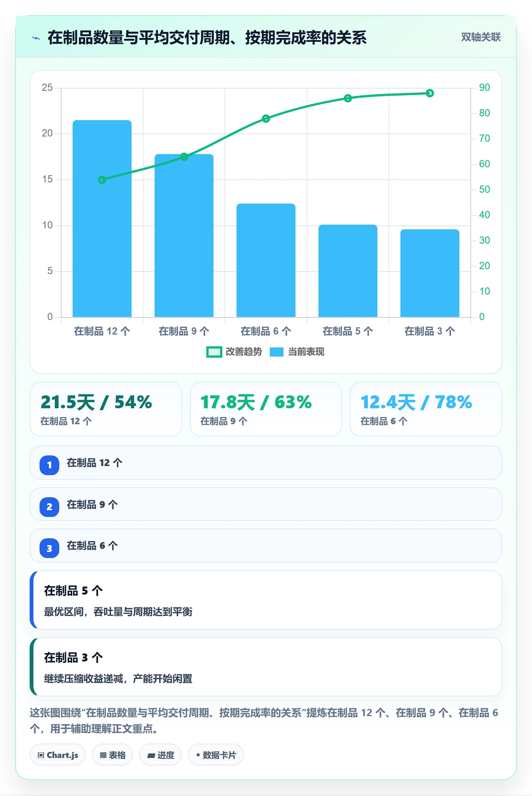This screenshot has width=532, height=796.
Task: Click the bar for 在制品 9 个
Action: (x=184, y=236)
